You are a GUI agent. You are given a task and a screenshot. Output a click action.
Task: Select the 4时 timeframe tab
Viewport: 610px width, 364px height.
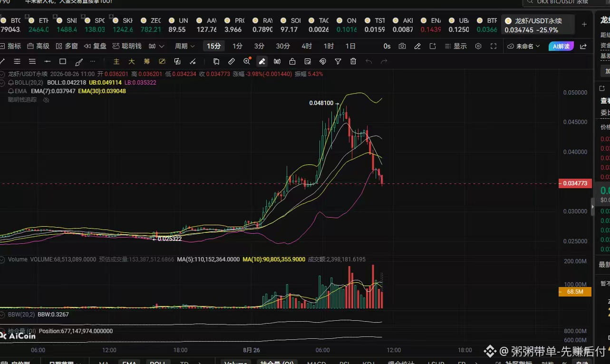tap(307, 46)
